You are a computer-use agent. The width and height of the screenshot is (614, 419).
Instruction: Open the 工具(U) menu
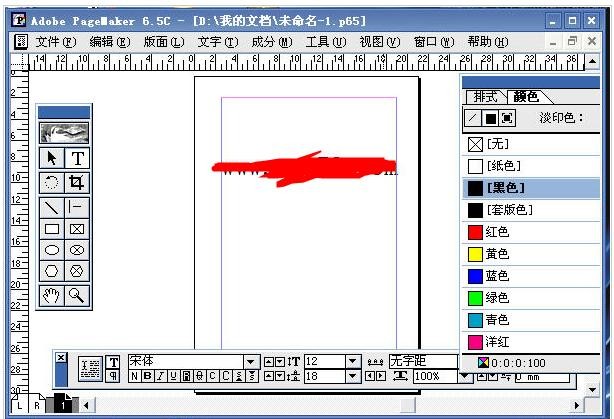tap(326, 42)
